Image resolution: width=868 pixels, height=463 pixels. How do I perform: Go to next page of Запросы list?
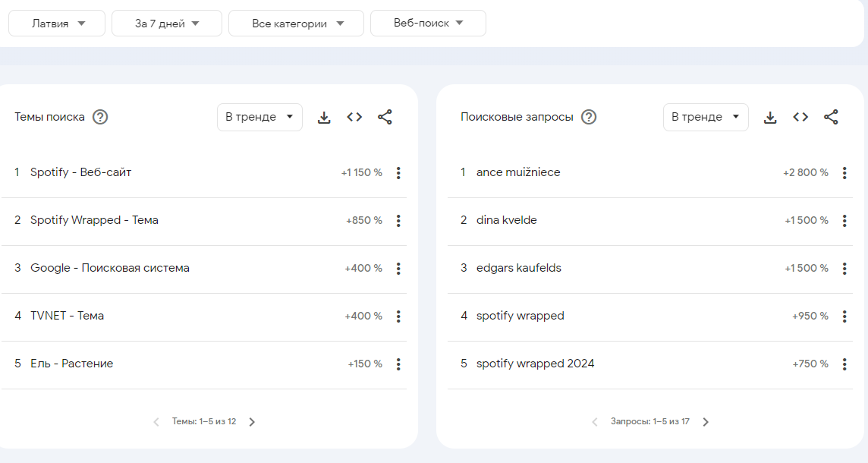pos(706,422)
